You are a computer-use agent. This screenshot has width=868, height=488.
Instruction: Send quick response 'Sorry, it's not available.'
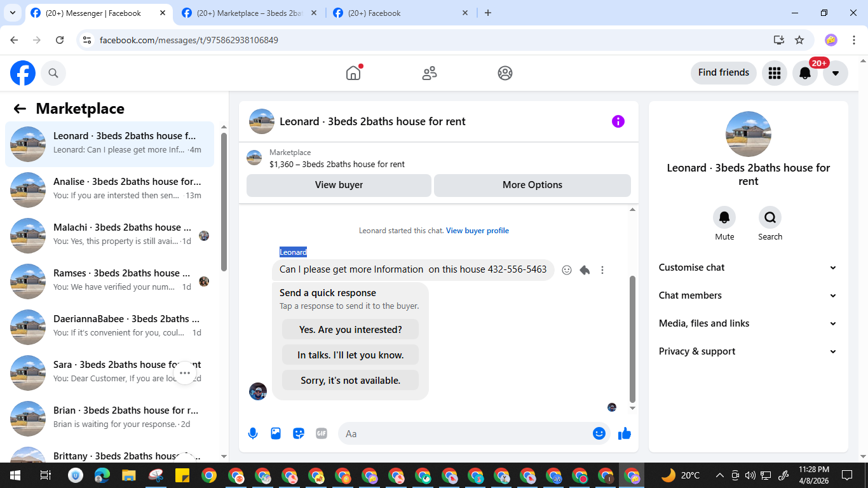pos(351,381)
